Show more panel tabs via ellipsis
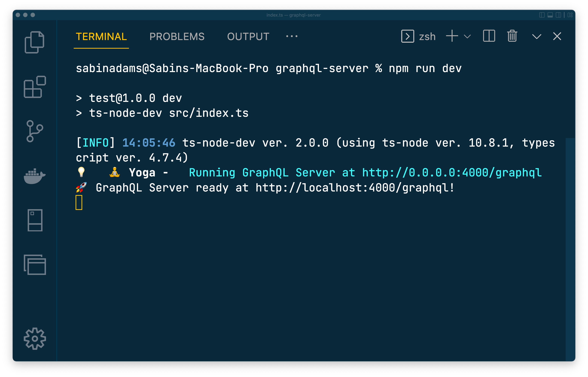Screen dimensions: 588x377 coord(292,36)
